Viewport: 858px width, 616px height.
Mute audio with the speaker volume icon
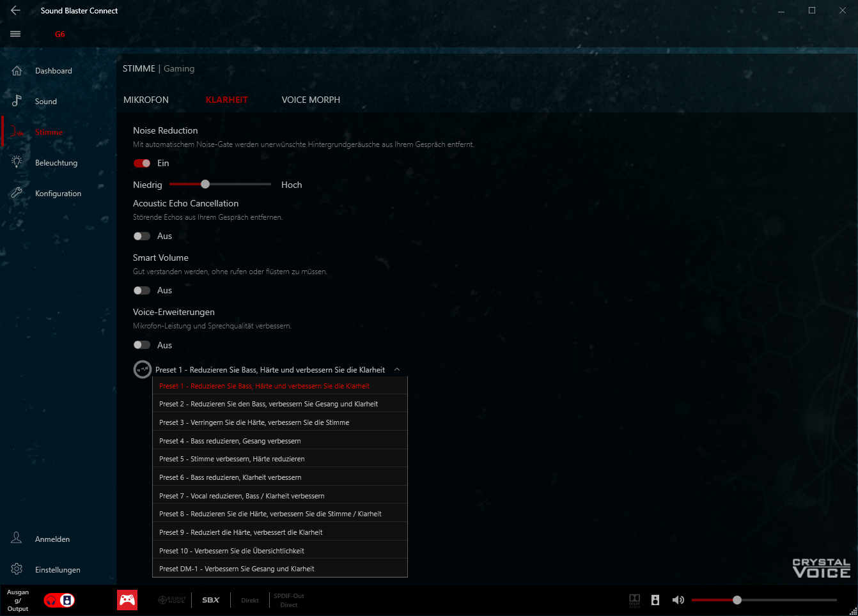click(678, 600)
